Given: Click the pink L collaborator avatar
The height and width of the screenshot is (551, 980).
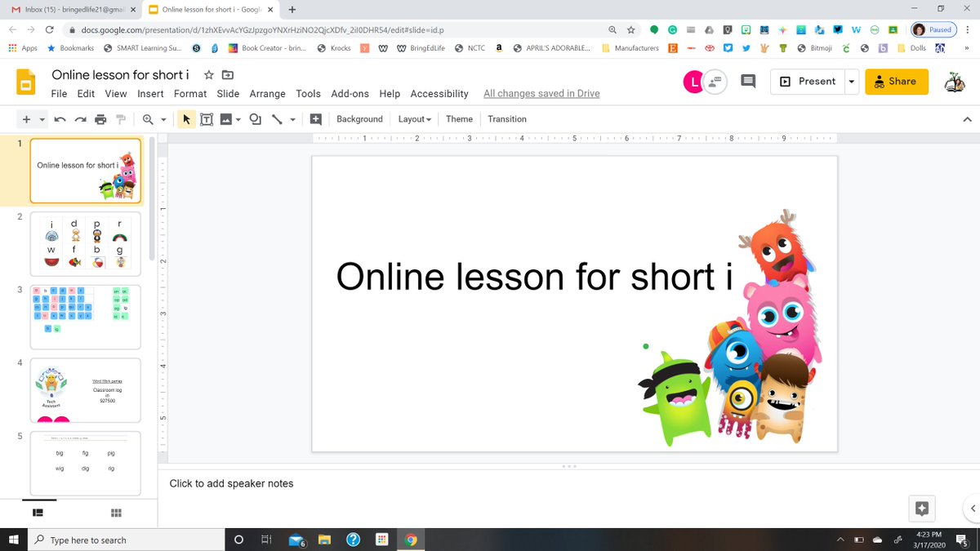Looking at the screenshot, I should click(694, 82).
